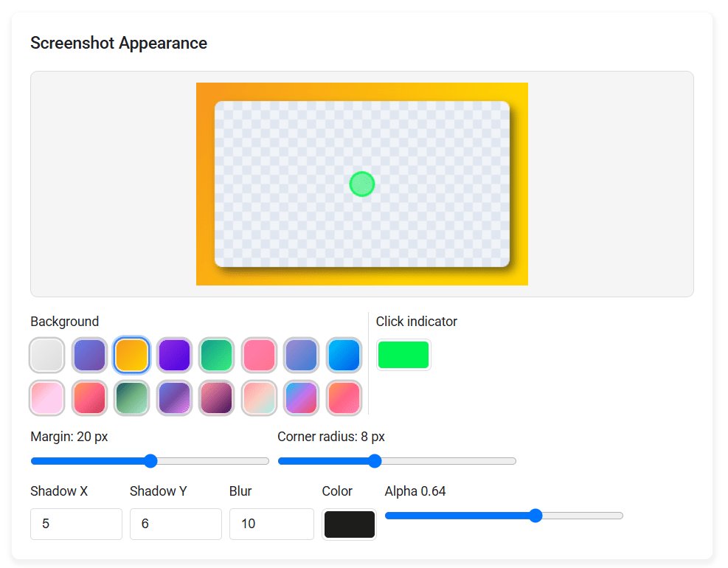Adjust the Corner radius slider handle
This screenshot has width=728, height=568.
[x=375, y=461]
